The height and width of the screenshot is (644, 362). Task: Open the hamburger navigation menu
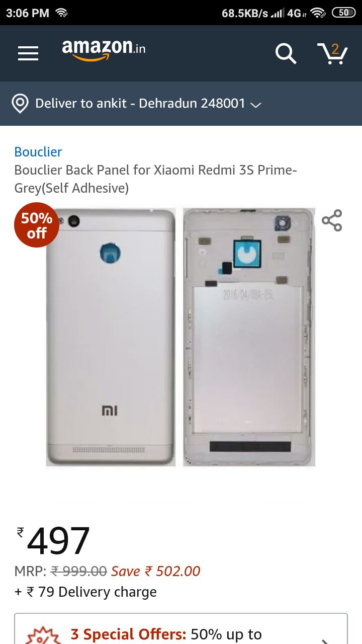28,53
